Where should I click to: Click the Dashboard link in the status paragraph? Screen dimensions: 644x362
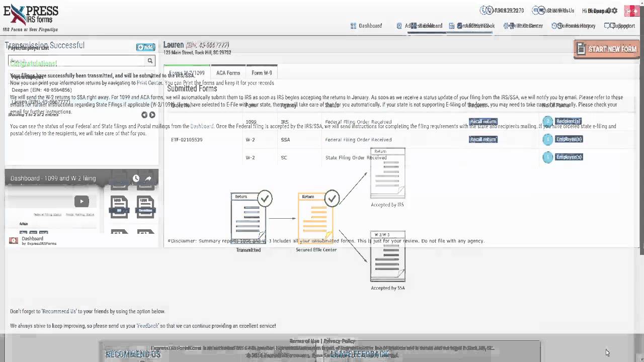pos(202,126)
